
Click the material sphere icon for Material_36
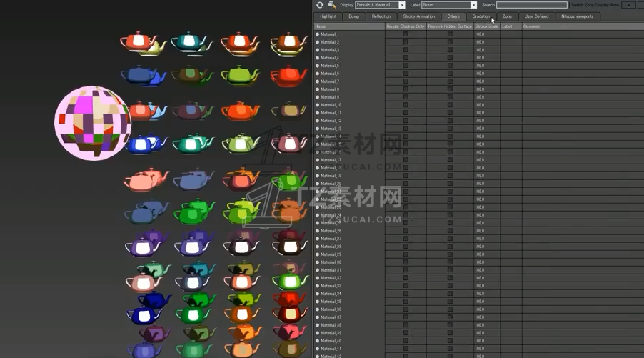coord(318,309)
